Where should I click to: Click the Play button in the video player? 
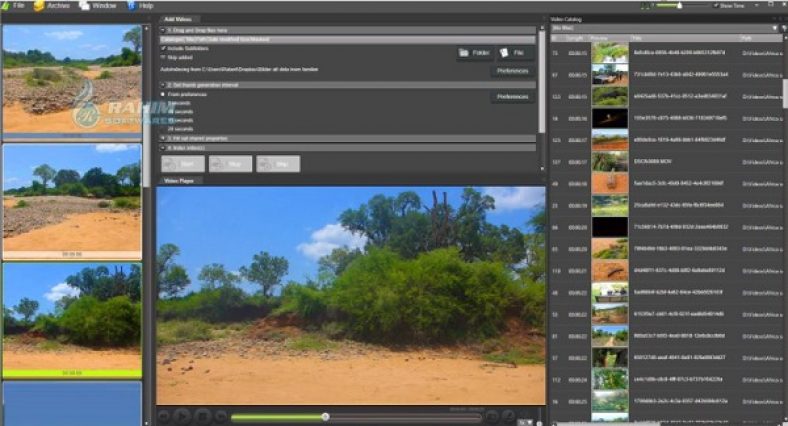182,416
